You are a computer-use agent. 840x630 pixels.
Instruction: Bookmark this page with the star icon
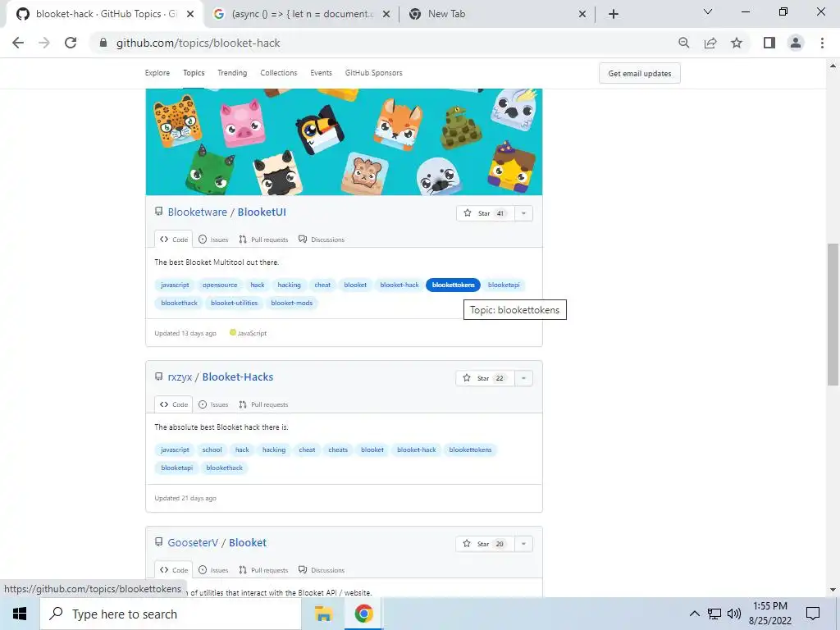tap(737, 43)
